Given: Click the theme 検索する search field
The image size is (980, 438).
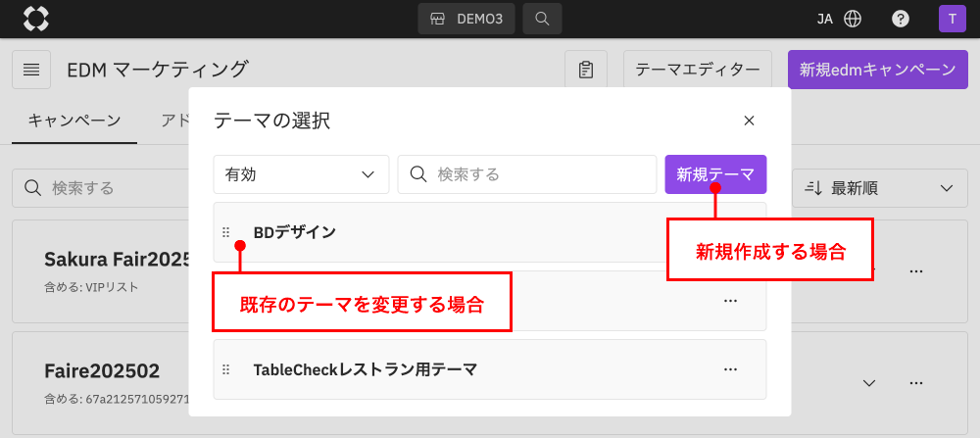Looking at the screenshot, I should coord(527,174).
